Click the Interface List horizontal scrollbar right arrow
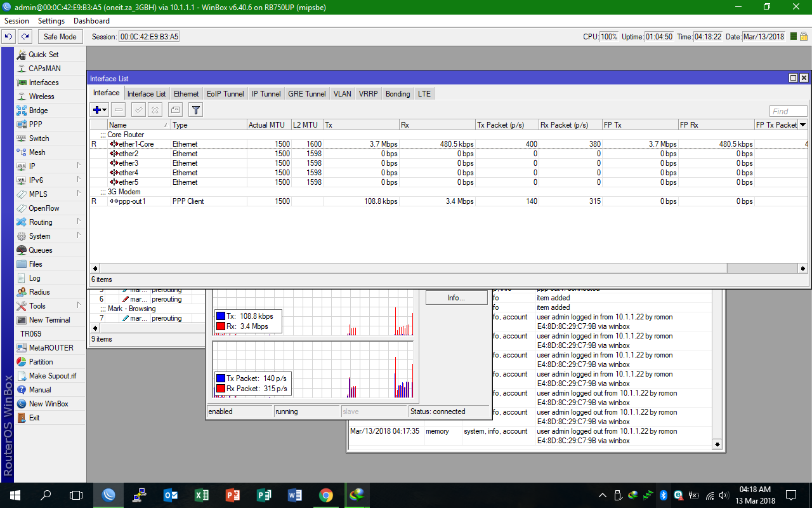 pyautogui.click(x=803, y=269)
